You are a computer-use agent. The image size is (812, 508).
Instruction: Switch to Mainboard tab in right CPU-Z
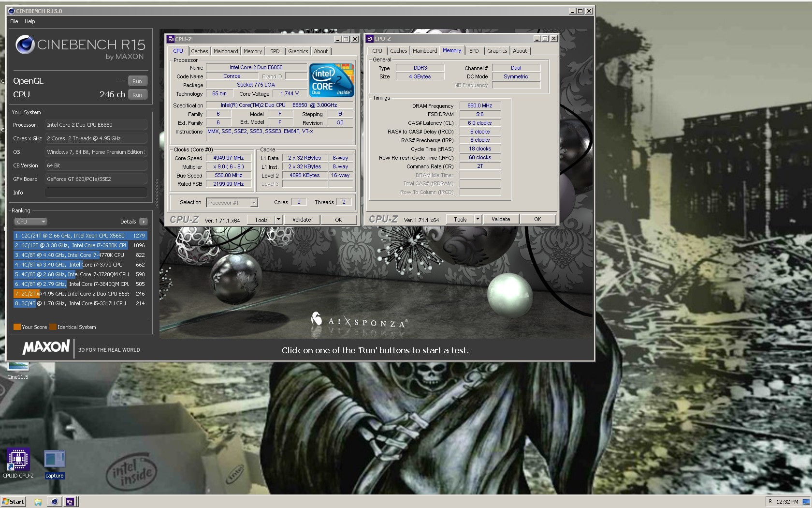(x=425, y=51)
